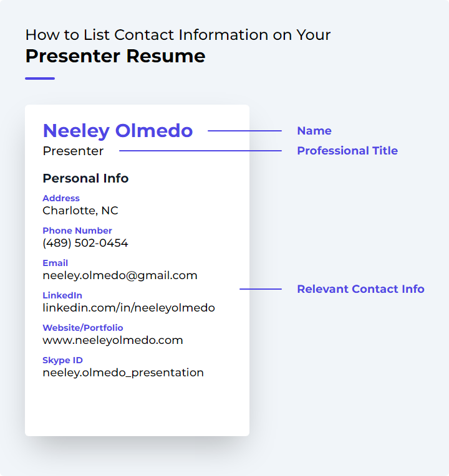The image size is (449, 476).
Task: Open linkedin.com/in/neeleyolmedo link
Action: pyautogui.click(x=129, y=308)
